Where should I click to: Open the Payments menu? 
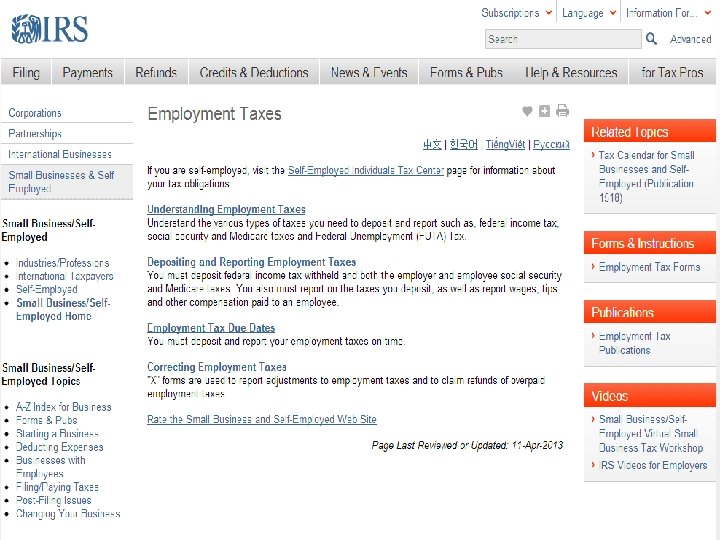[x=88, y=72]
